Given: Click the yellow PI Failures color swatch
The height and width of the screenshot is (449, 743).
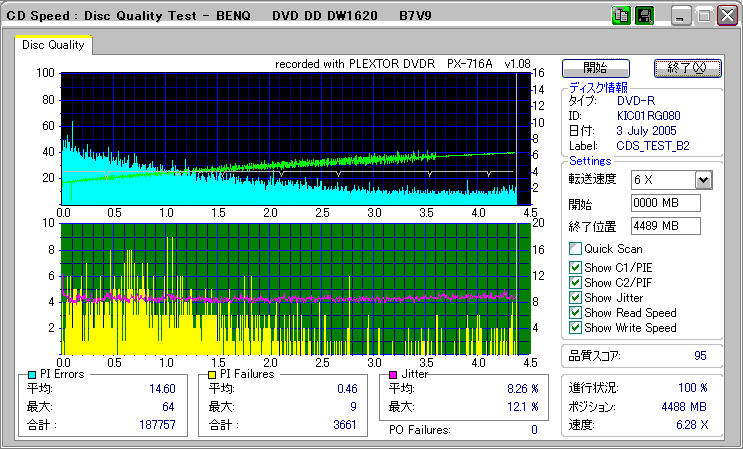Looking at the screenshot, I should [211, 374].
